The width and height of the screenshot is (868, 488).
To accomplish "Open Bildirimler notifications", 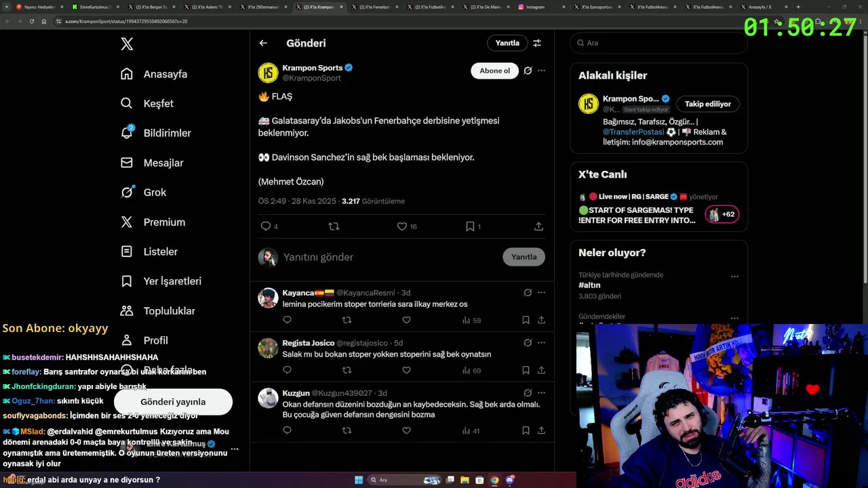I will tap(155, 133).
